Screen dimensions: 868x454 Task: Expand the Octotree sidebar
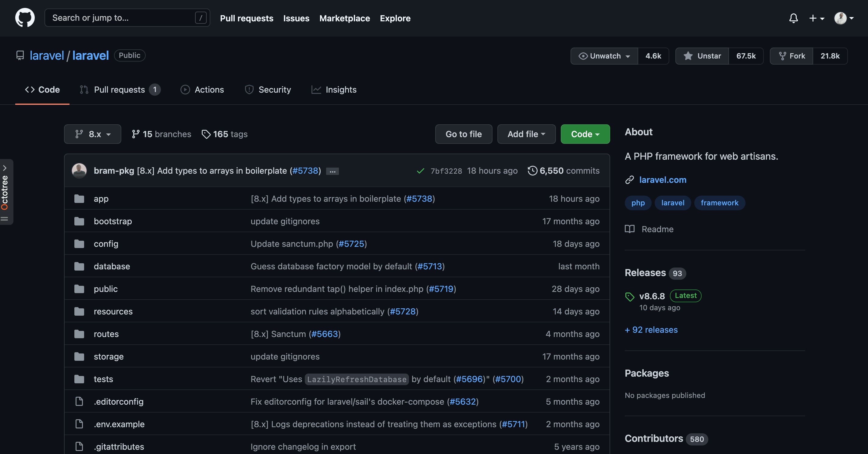[5, 168]
